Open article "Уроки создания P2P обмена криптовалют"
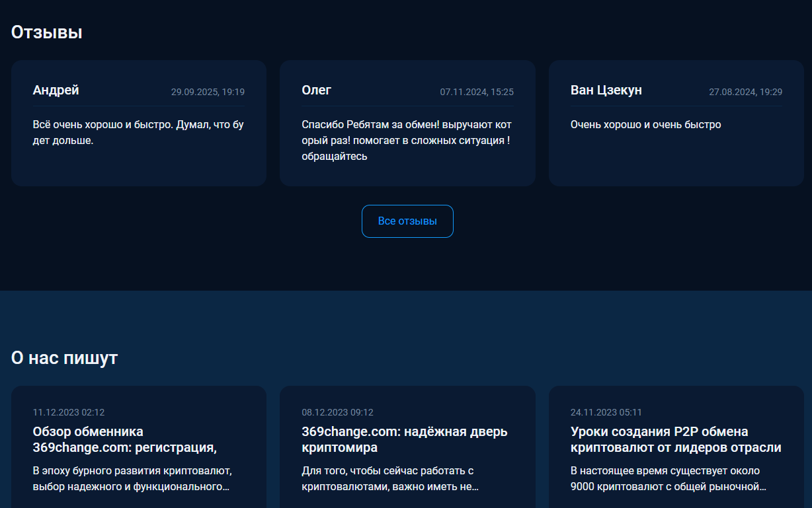 (676, 440)
